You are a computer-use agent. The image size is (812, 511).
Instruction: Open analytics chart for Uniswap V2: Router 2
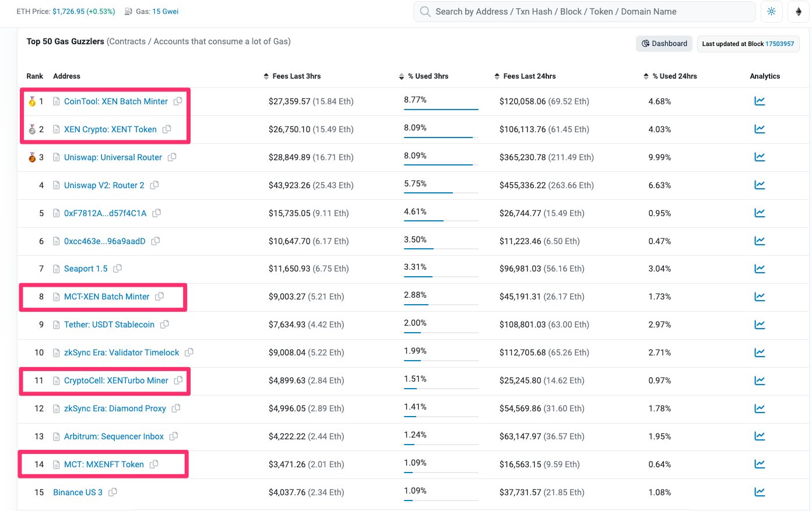coord(760,185)
